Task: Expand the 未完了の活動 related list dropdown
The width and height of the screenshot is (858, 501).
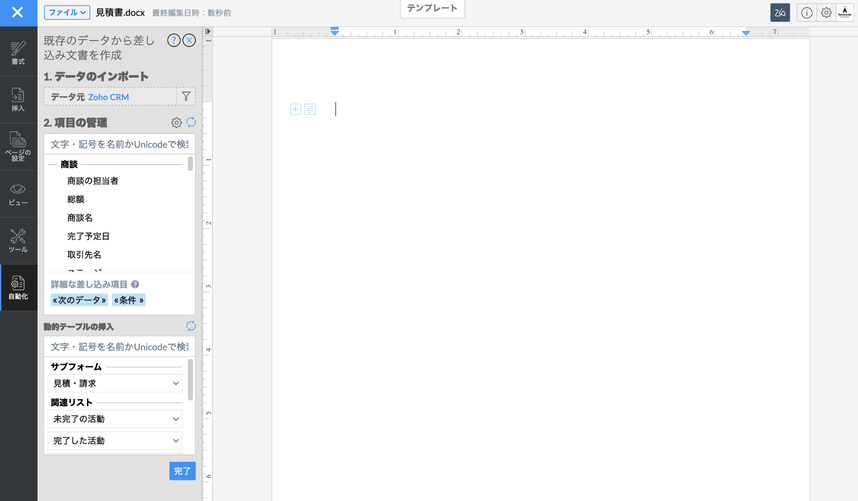Action: (x=176, y=419)
